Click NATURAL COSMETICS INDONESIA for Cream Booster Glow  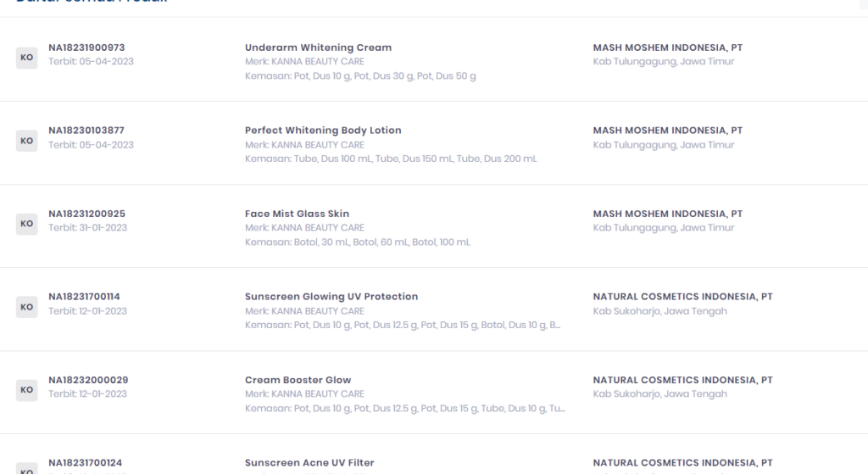pyautogui.click(x=682, y=380)
